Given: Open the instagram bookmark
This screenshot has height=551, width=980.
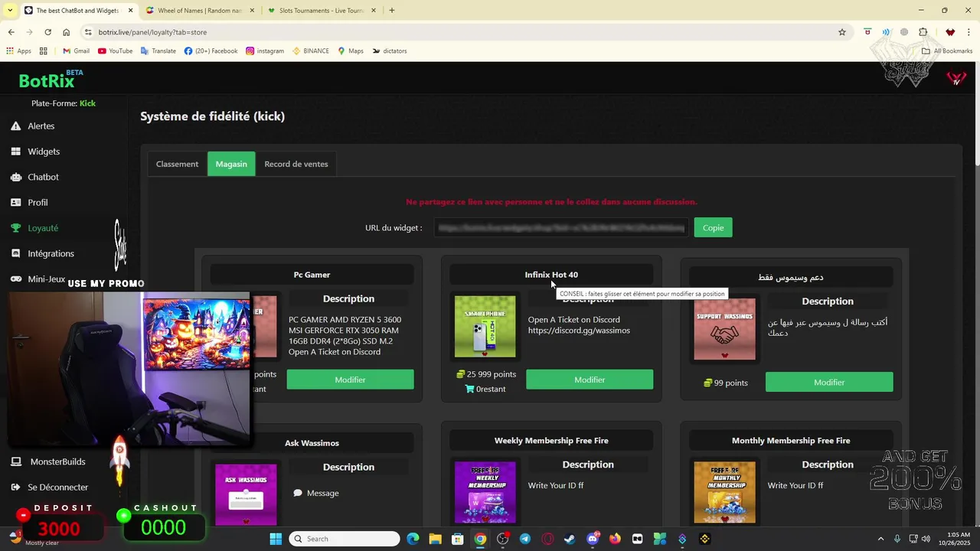Looking at the screenshot, I should click(x=265, y=51).
